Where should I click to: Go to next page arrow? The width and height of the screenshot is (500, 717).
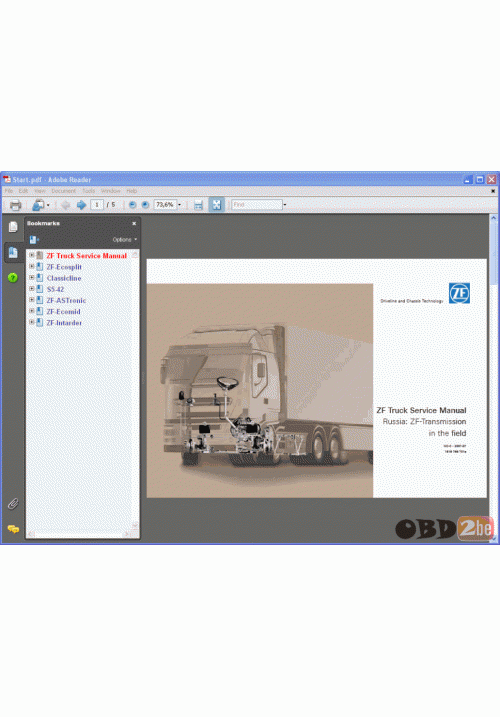click(81, 205)
